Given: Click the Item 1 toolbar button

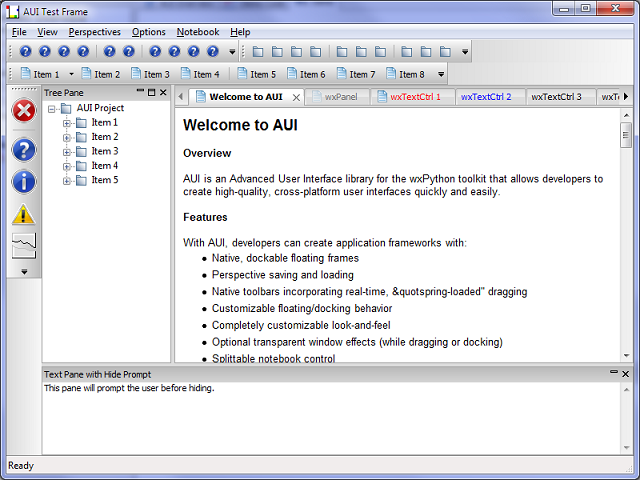Looking at the screenshot, I should [40, 74].
